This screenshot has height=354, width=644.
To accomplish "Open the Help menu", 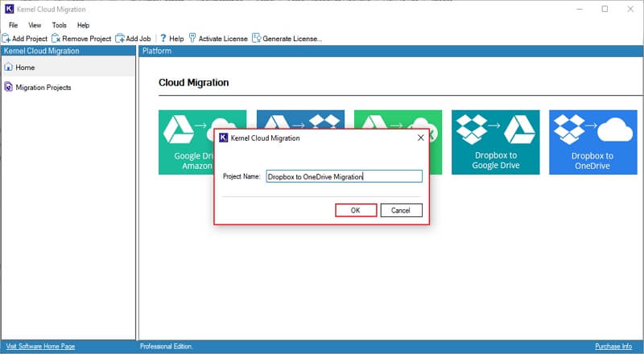I will pyautogui.click(x=84, y=25).
